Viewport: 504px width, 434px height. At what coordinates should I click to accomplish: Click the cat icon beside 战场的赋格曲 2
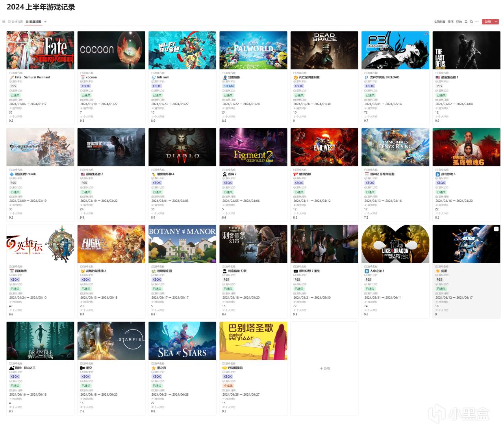pos(83,271)
